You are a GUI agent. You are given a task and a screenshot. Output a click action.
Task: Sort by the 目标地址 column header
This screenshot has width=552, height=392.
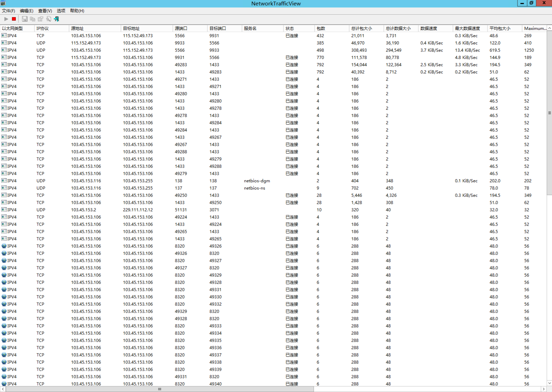[x=147, y=28]
